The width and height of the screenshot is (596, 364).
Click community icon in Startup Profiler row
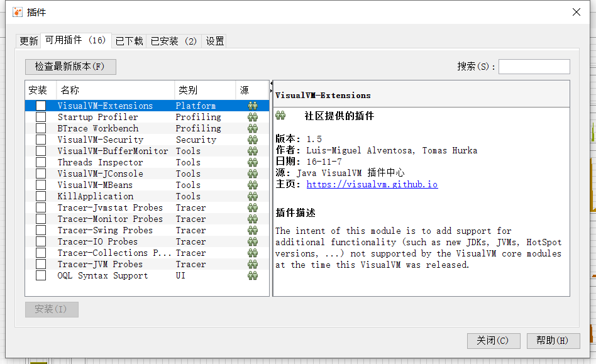[253, 117]
